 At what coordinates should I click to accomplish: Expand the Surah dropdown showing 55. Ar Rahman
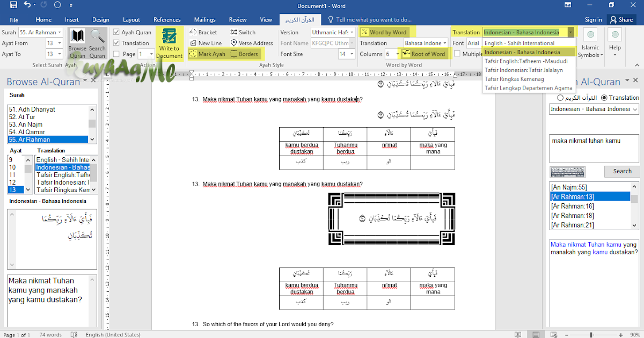[59, 32]
